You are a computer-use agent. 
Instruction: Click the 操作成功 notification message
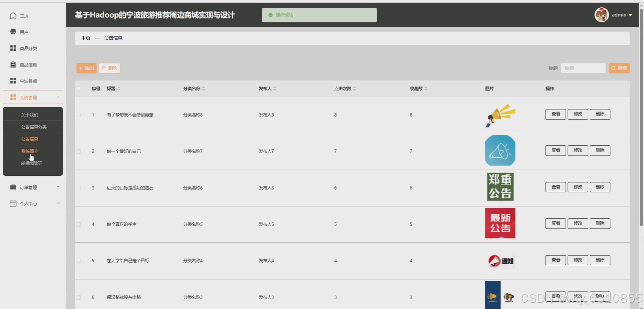coord(319,15)
